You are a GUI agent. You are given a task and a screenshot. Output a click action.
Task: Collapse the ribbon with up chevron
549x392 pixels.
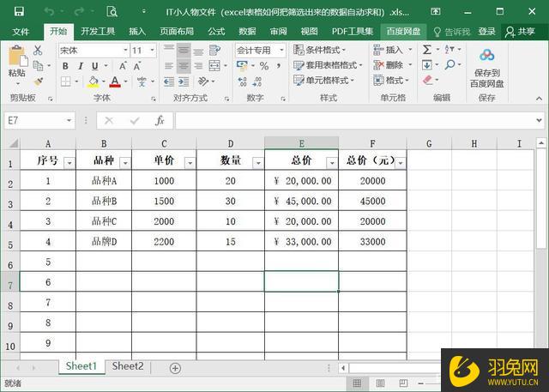539,99
